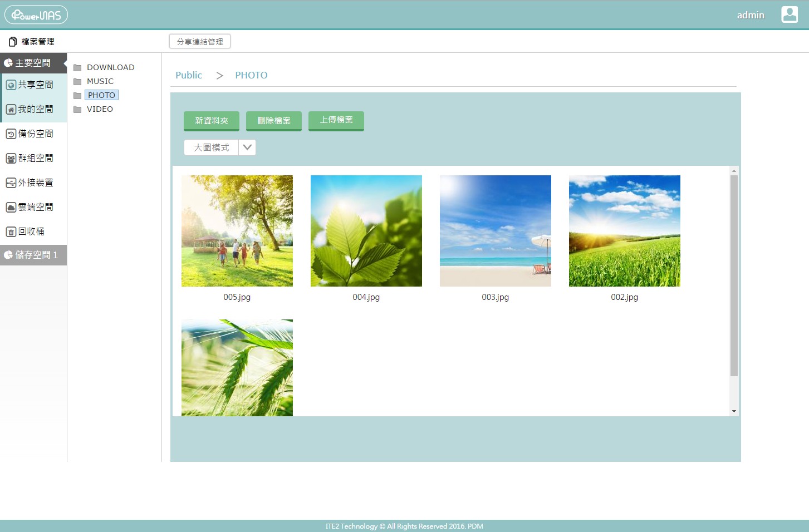Image resolution: width=809 pixels, height=532 pixels.
Task: Expand the 儲存空間 1 storage header
Action: click(x=33, y=255)
